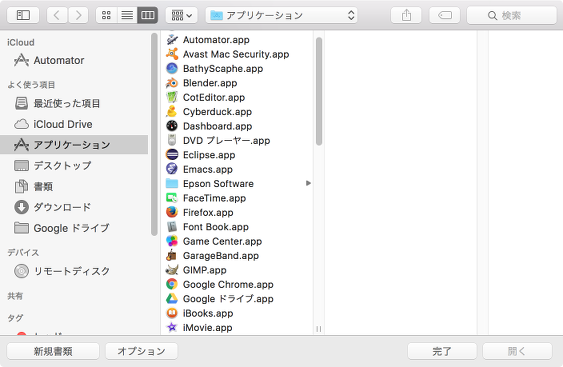Switch to icon view
The image size is (563, 367).
[106, 15]
